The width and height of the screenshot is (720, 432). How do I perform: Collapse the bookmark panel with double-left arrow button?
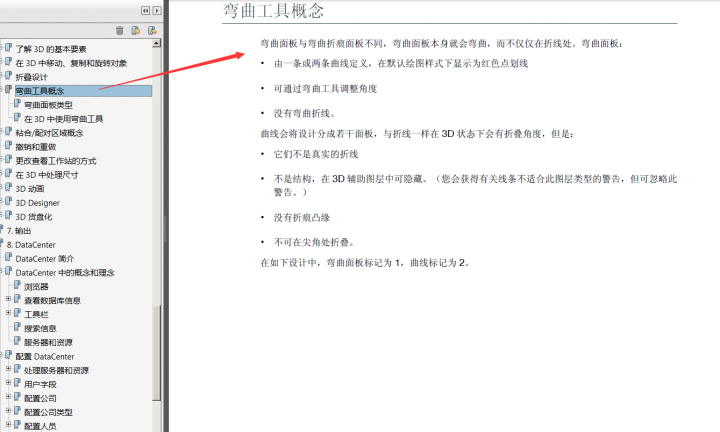pos(146,10)
